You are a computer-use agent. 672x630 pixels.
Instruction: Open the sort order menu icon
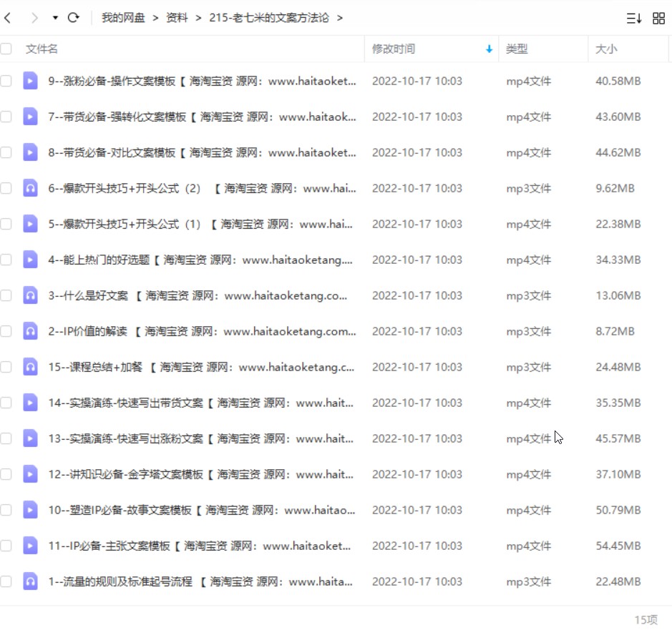[633, 18]
